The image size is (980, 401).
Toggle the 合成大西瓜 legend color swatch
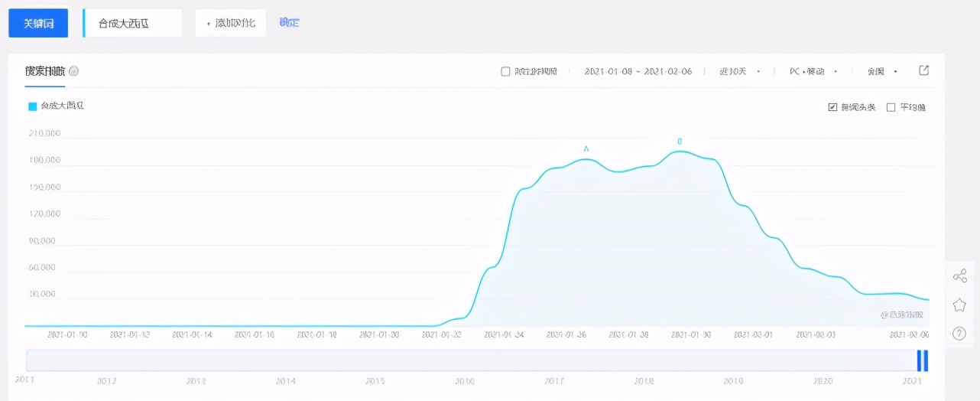[33, 106]
